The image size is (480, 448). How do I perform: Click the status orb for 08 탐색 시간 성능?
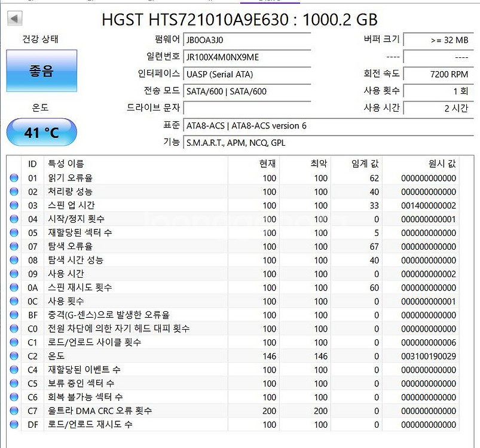point(14,260)
